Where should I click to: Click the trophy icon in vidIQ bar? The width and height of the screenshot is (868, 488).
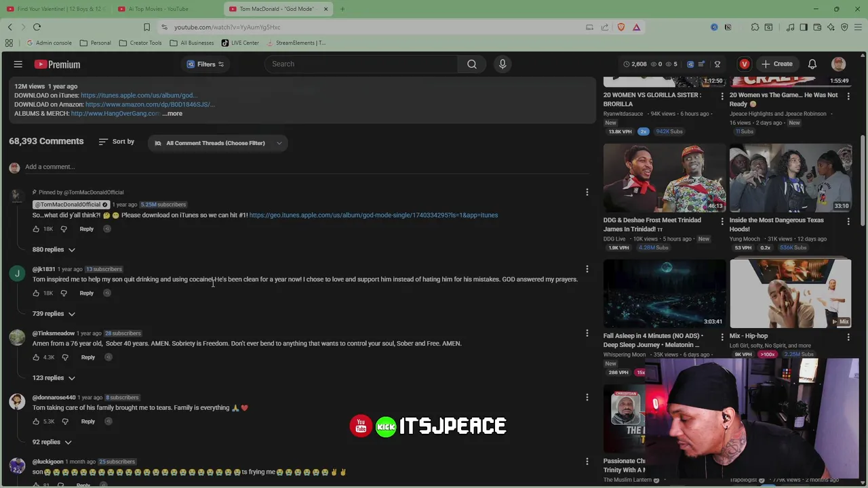[717, 64]
